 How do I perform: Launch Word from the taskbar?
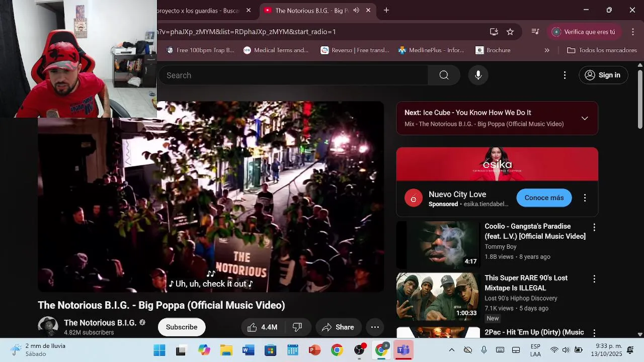248,350
